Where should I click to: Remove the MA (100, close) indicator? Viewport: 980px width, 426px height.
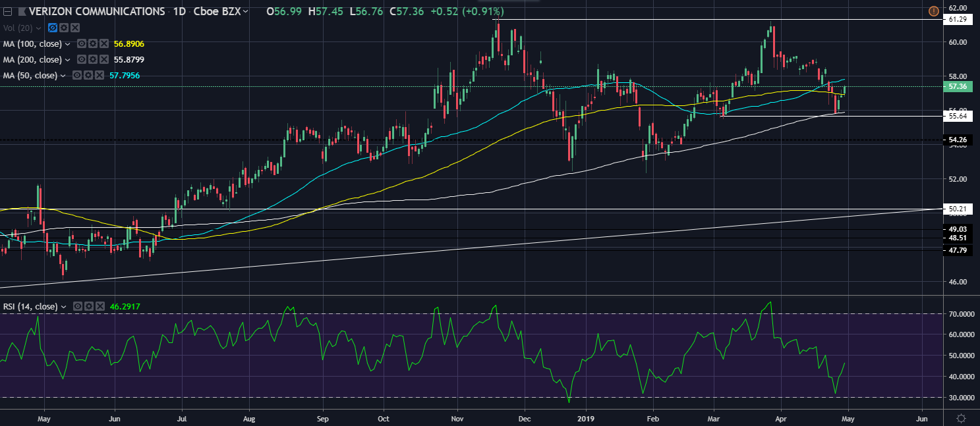point(103,43)
